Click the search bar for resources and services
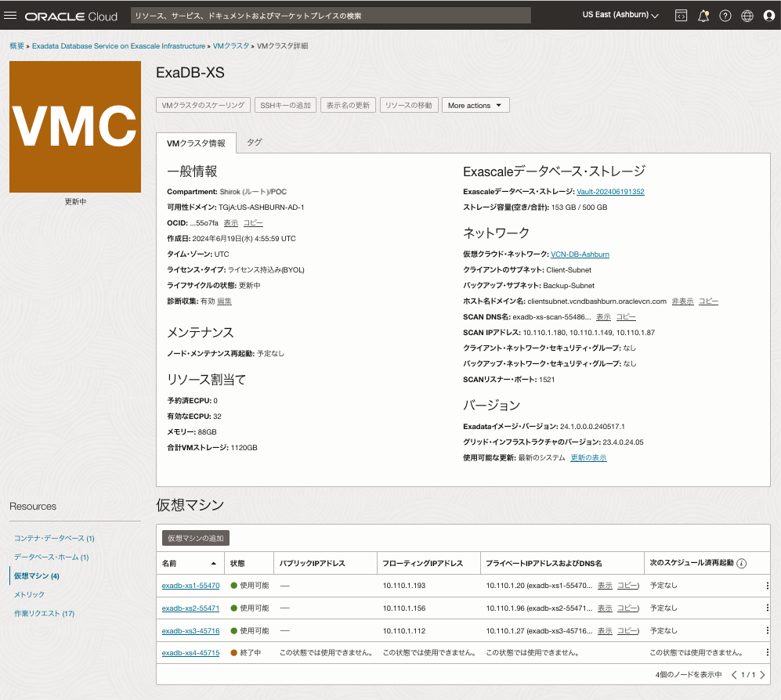Image resolution: width=781 pixels, height=700 pixels. coord(329,15)
